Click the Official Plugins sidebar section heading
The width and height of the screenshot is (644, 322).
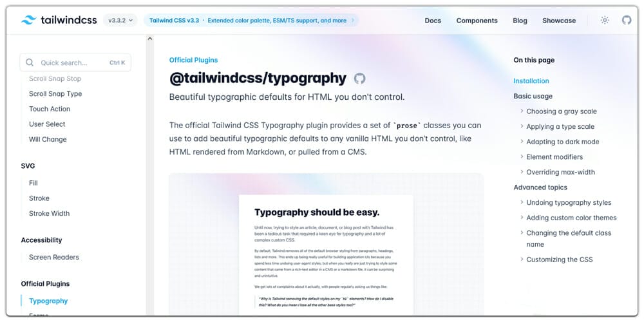(x=45, y=284)
